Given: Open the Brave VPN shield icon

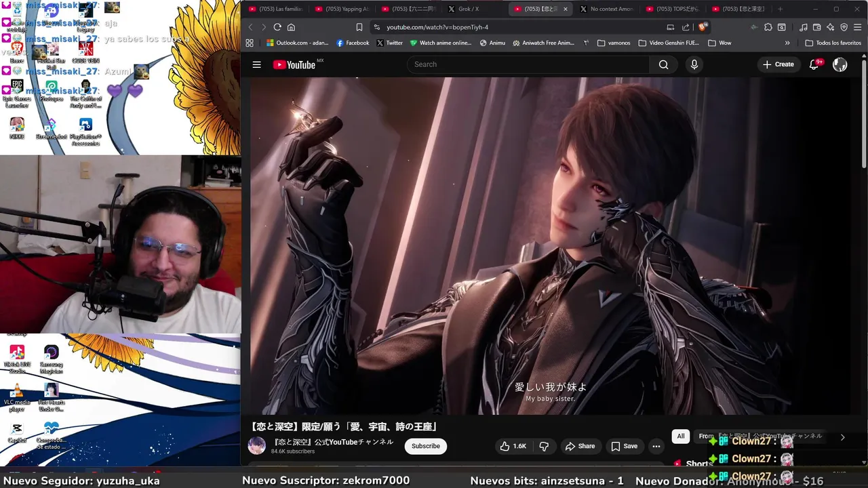Looking at the screenshot, I should pos(844,27).
